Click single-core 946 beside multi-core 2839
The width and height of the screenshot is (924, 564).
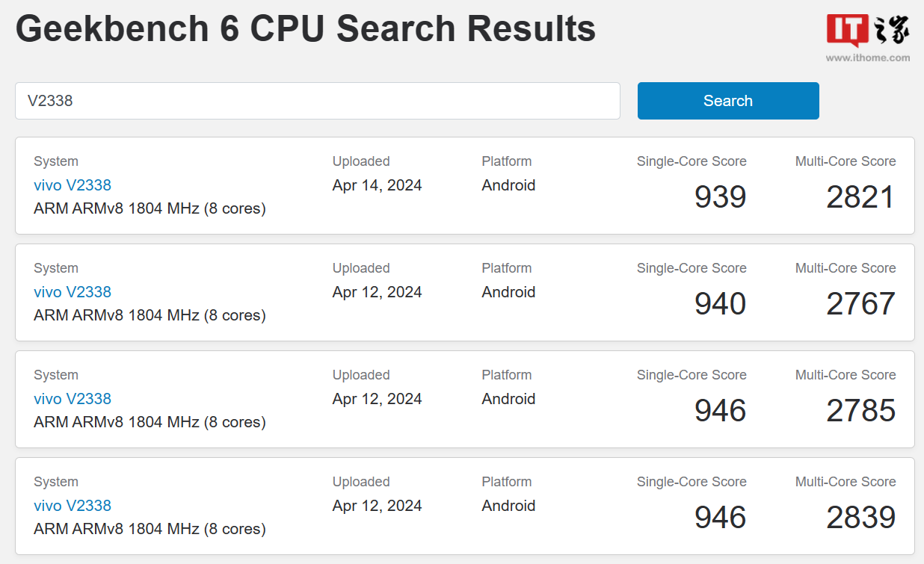[x=720, y=518]
